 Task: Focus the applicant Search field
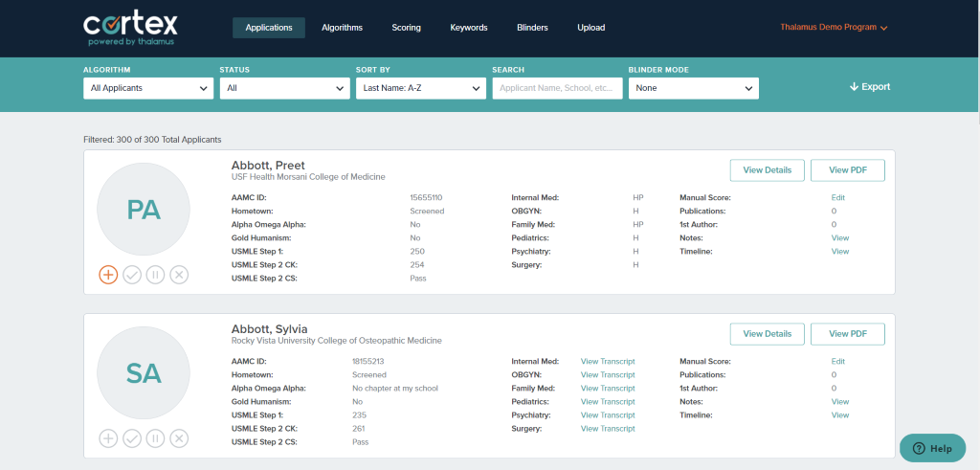558,88
